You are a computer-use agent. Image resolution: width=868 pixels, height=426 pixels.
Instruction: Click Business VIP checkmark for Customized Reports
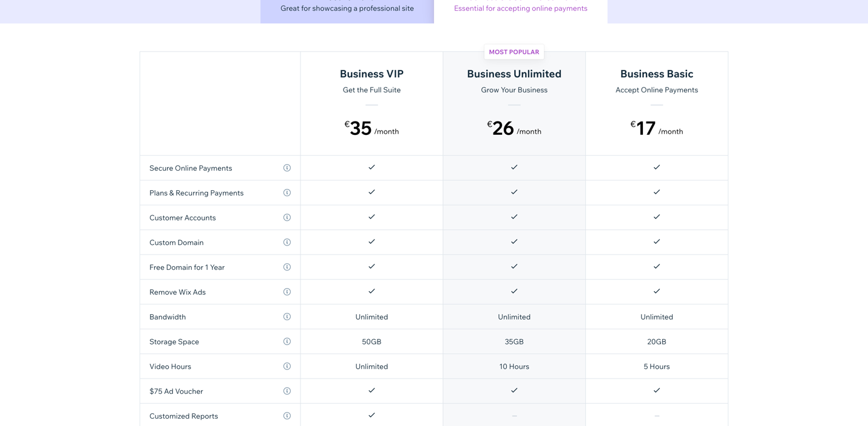point(371,415)
